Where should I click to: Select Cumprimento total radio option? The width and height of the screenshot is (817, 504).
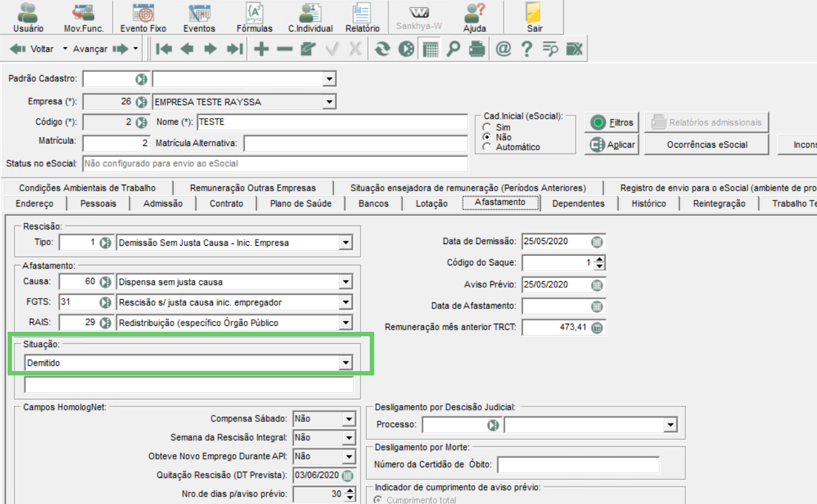click(377, 500)
